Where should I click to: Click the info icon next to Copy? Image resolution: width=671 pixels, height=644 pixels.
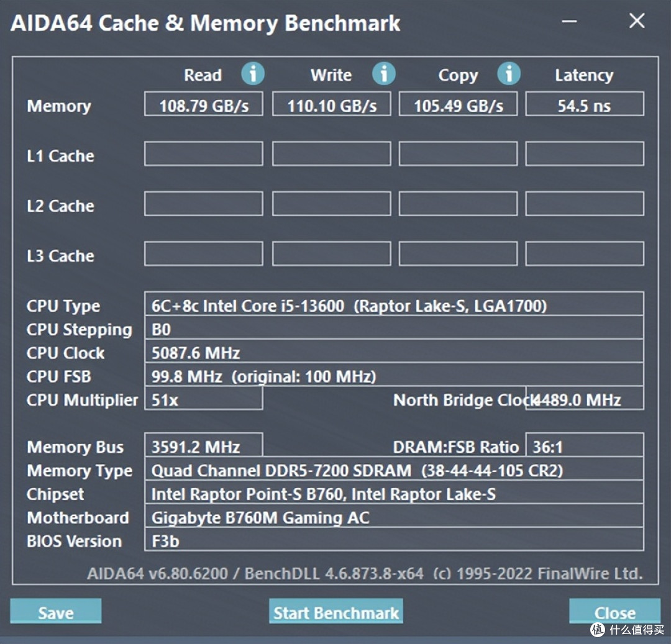click(x=509, y=74)
